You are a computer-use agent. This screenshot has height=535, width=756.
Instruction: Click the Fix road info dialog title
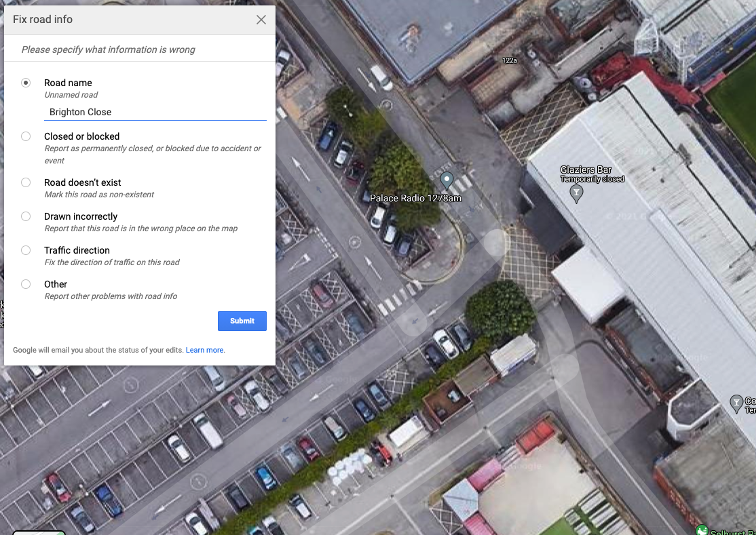coord(43,19)
